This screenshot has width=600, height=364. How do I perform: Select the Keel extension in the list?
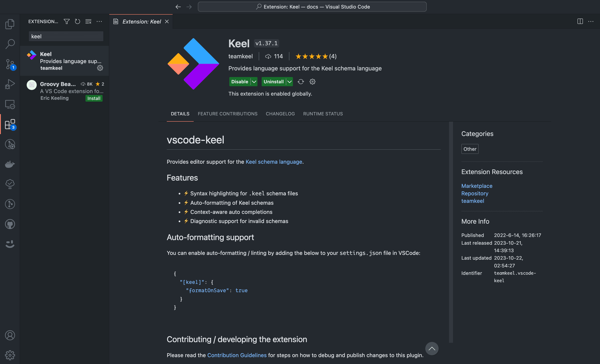65,61
